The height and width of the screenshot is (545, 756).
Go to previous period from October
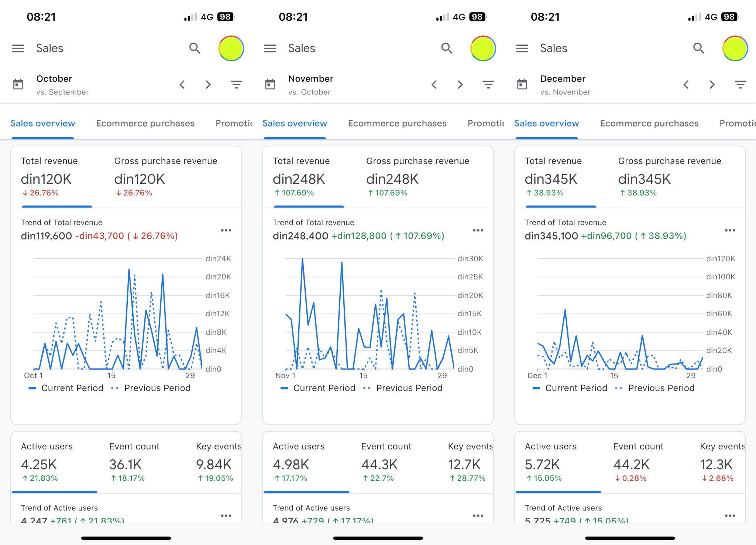(182, 84)
